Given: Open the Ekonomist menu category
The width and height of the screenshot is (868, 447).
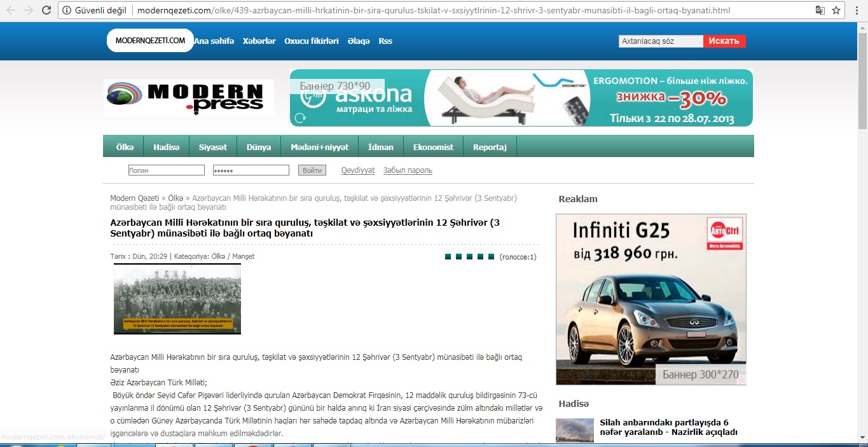Looking at the screenshot, I should (433, 147).
